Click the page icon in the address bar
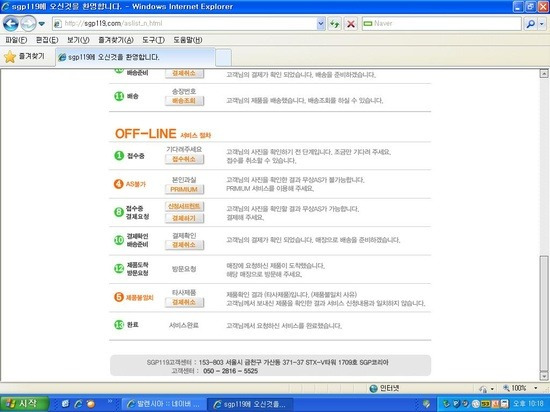 pyautogui.click(x=58, y=24)
